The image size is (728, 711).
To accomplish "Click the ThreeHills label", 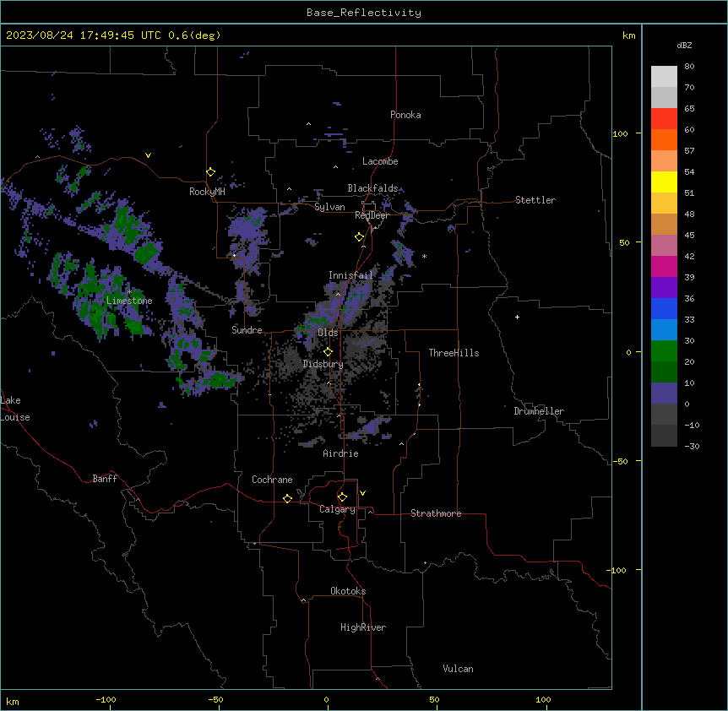I will tap(454, 353).
